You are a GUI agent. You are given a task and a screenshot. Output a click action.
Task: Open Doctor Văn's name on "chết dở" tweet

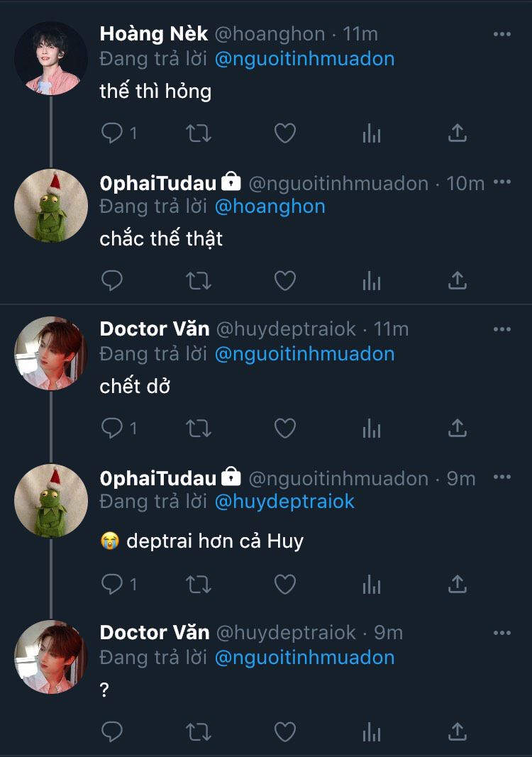(x=155, y=328)
